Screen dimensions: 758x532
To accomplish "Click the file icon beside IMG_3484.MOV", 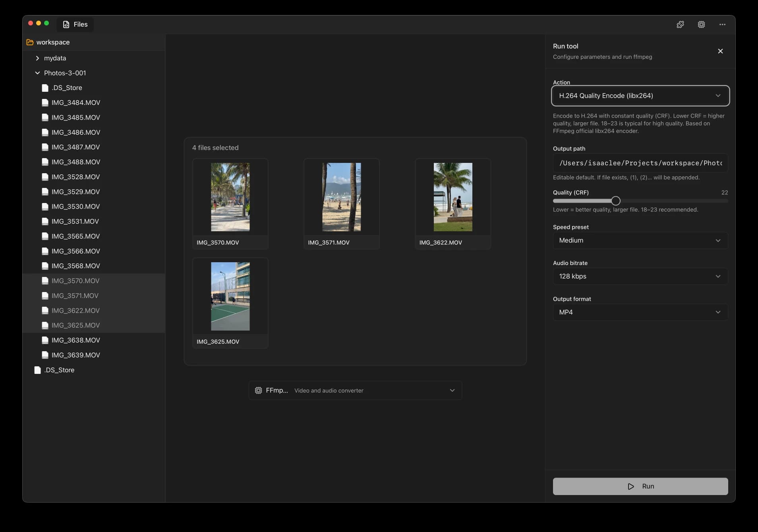I will coord(45,103).
